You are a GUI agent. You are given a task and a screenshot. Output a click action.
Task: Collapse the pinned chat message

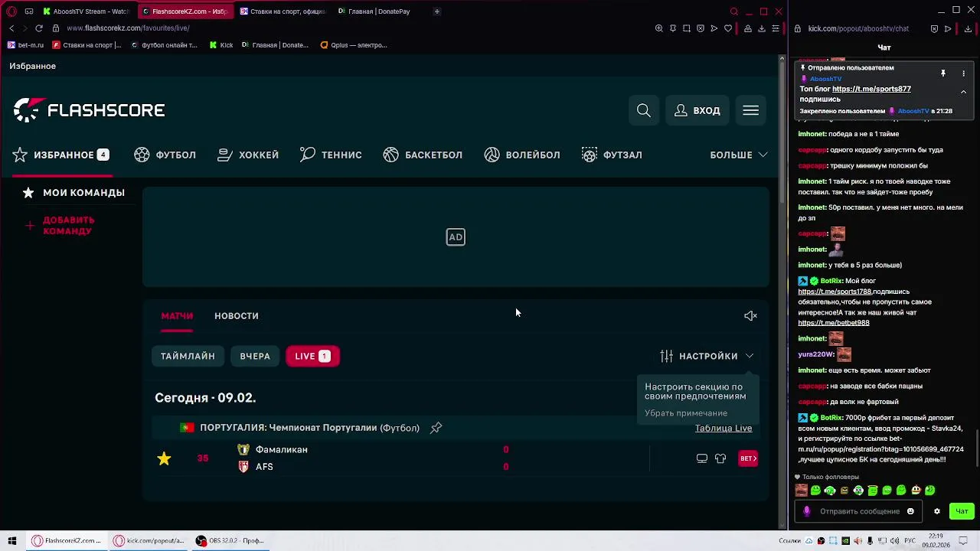963,92
